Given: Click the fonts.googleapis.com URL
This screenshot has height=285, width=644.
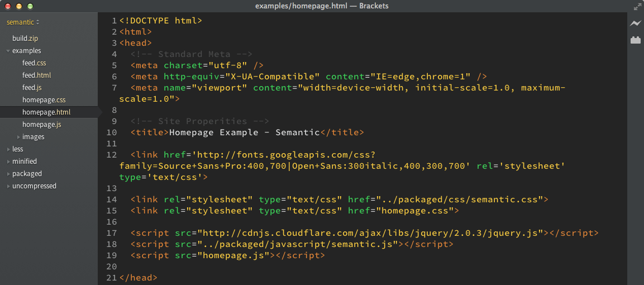Looking at the screenshot, I should click(287, 155).
